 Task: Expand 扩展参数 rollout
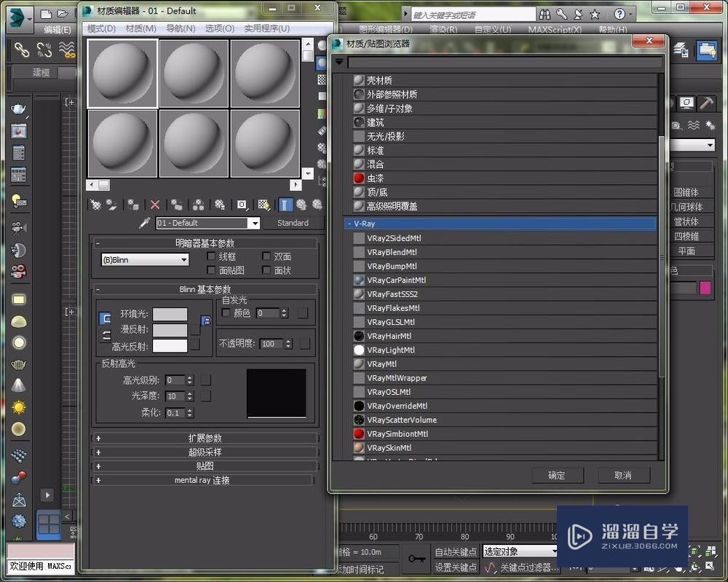205,438
